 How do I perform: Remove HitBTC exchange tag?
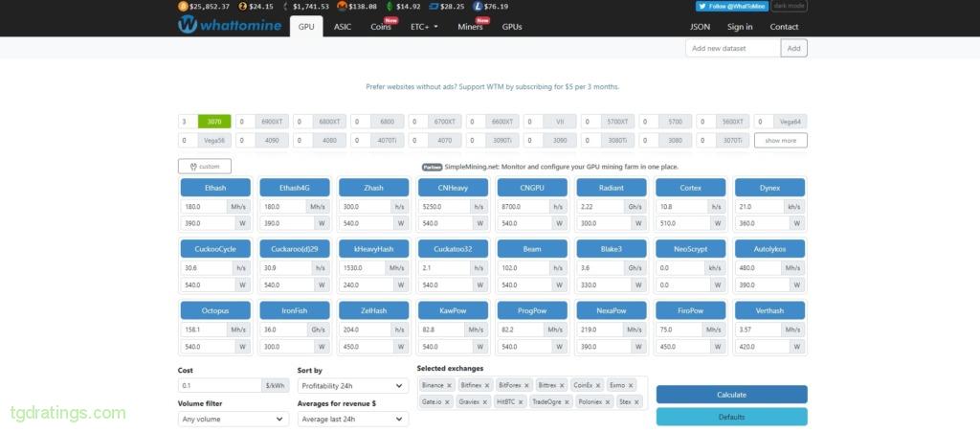click(x=521, y=401)
